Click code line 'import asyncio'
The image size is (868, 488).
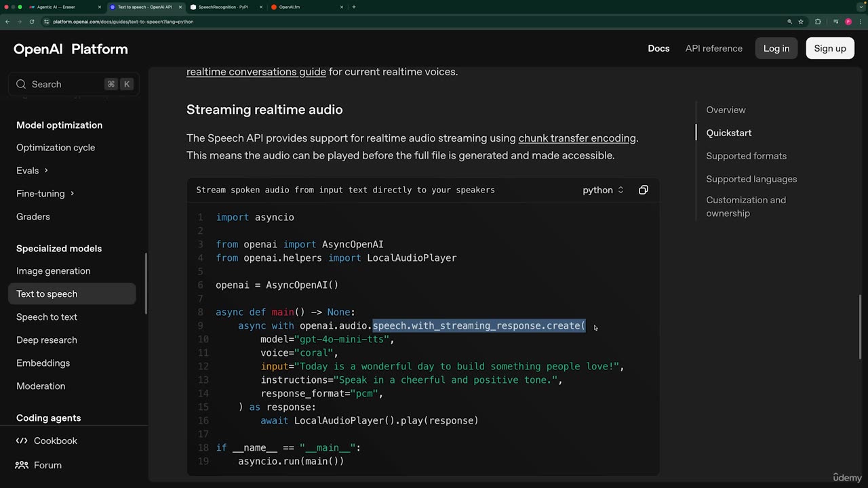tap(255, 217)
